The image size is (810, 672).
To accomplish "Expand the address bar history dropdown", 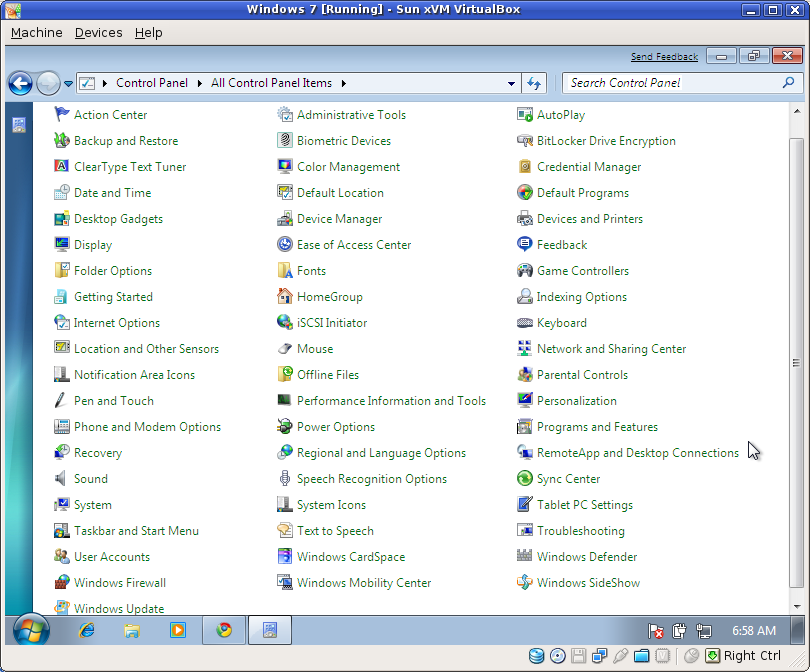I will click(511, 83).
